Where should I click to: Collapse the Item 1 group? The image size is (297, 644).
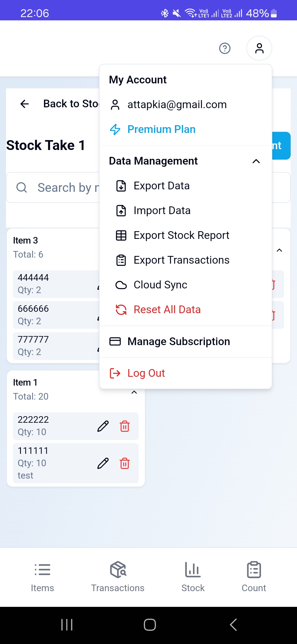pyautogui.click(x=134, y=392)
